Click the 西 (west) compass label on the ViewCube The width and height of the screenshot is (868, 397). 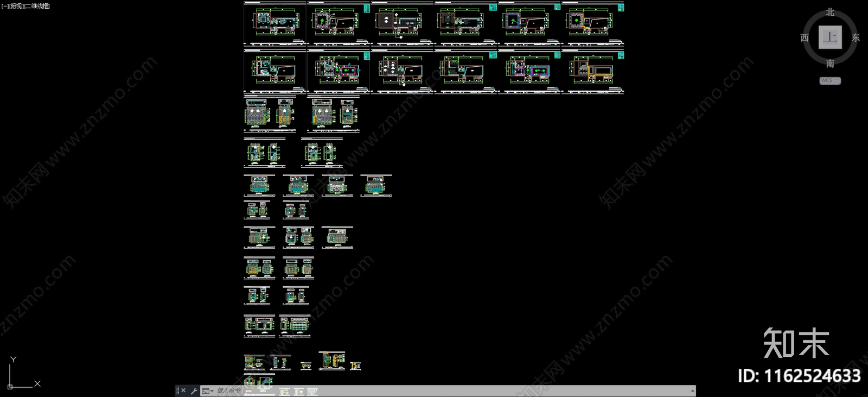click(x=805, y=37)
